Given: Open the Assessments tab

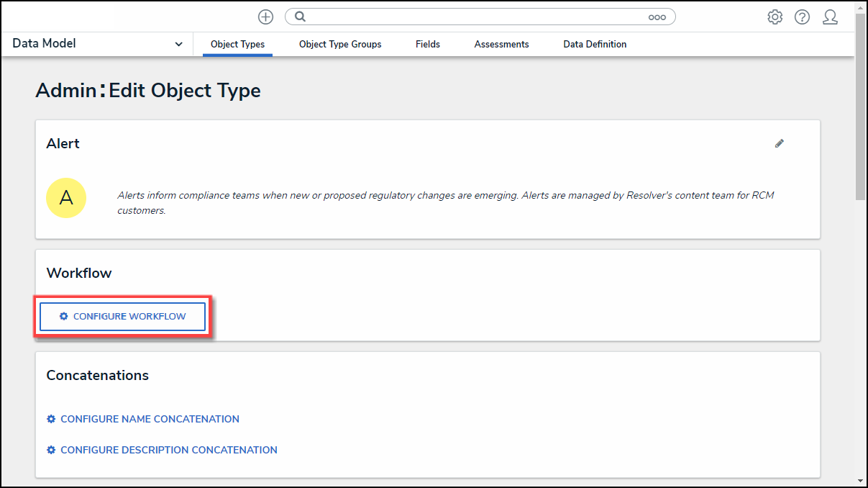Looking at the screenshot, I should pos(501,44).
